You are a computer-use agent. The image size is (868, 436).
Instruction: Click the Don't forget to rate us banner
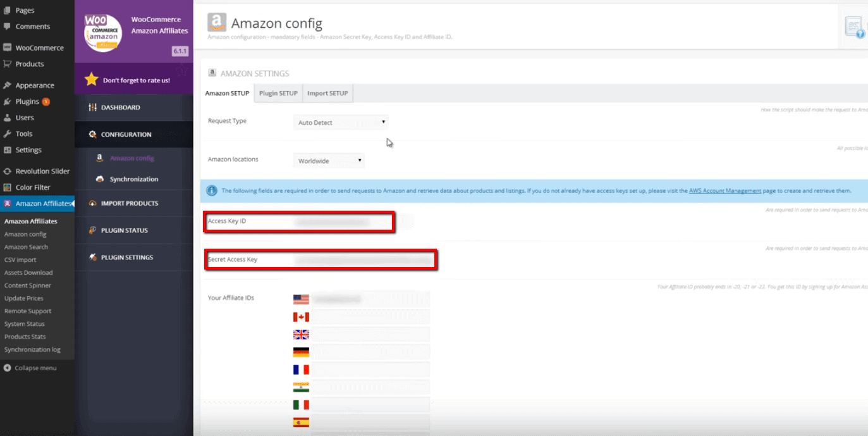[x=134, y=80]
